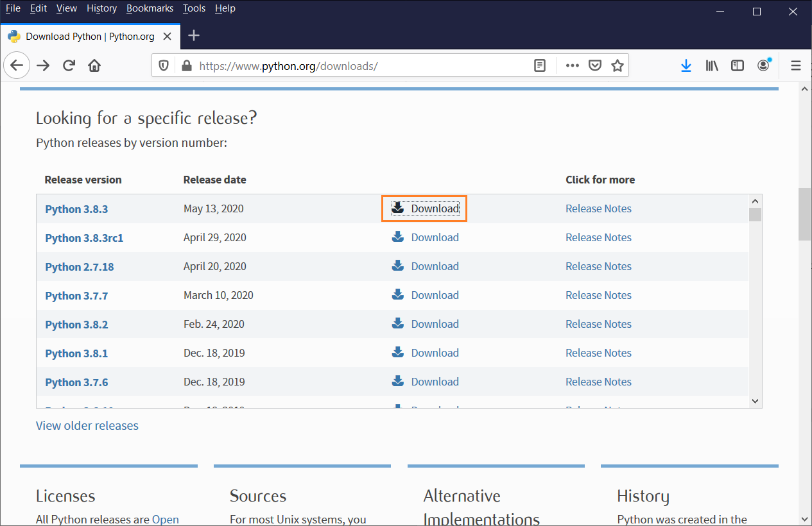Go forward one page
The width and height of the screenshot is (812, 526).
tap(43, 65)
